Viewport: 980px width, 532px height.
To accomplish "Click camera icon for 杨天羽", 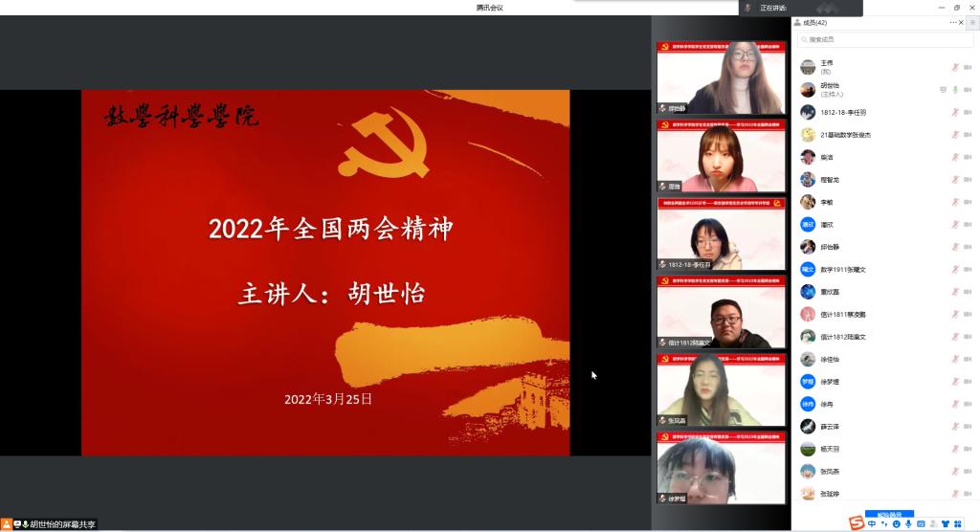I will 968,449.
